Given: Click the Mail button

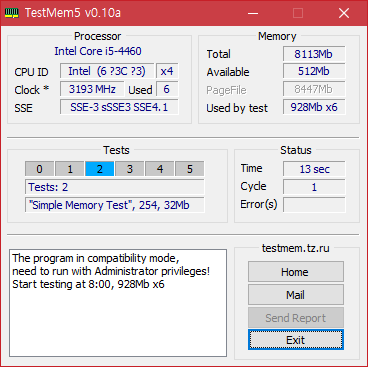Looking at the screenshot, I should tap(296, 295).
